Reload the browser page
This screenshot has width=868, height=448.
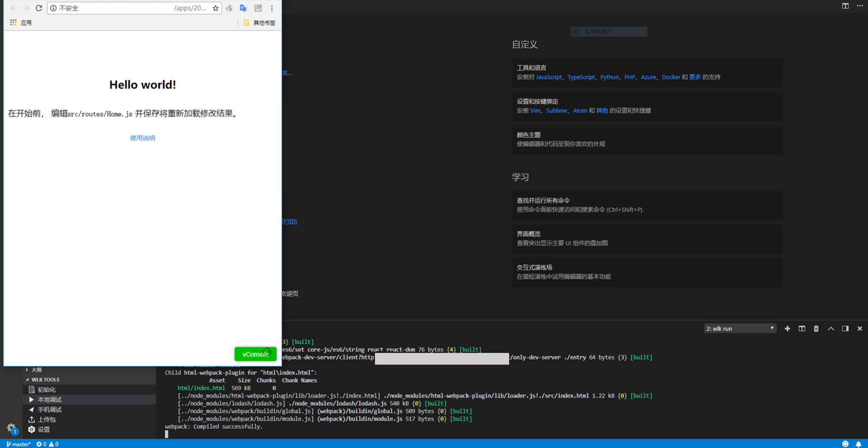pyautogui.click(x=39, y=8)
